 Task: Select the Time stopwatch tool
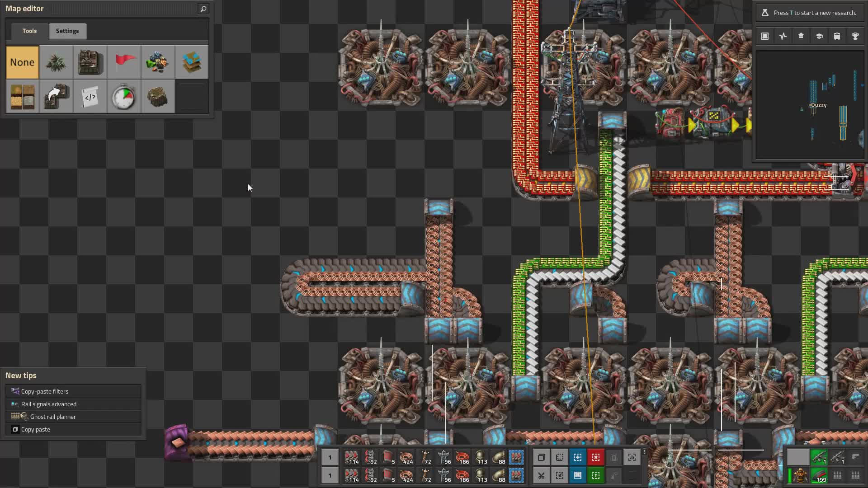124,96
